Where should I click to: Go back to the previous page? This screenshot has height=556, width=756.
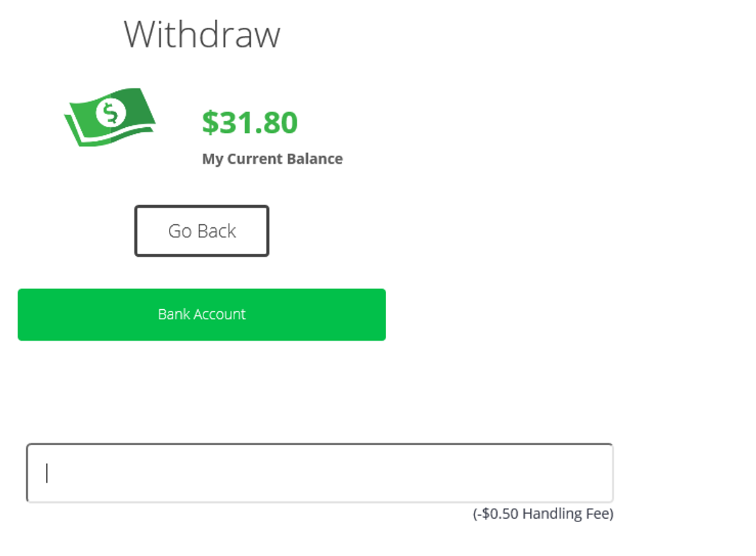[202, 231]
